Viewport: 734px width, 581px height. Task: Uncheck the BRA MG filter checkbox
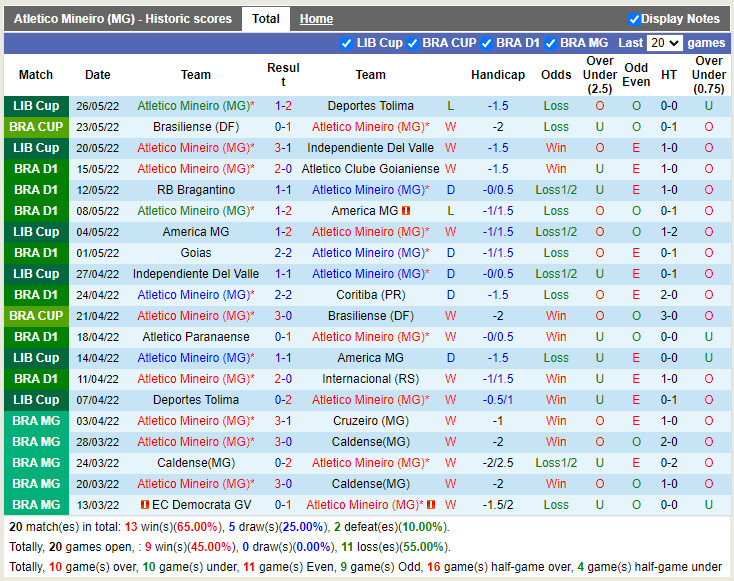coord(551,43)
